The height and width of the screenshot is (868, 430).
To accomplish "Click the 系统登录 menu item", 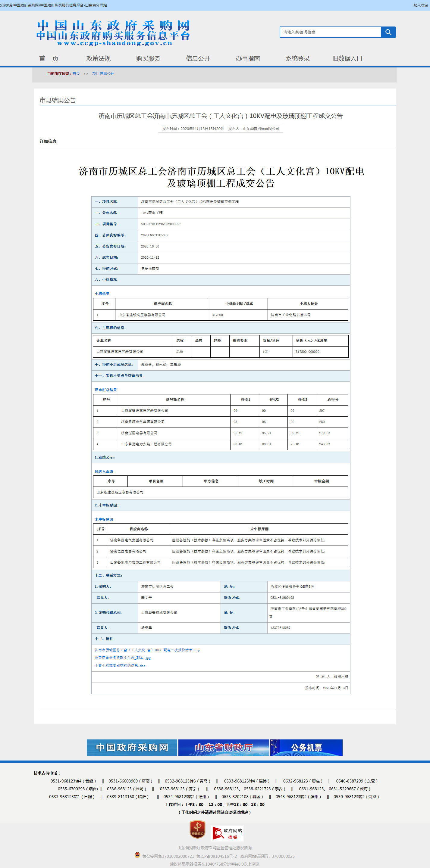I will [297, 58].
